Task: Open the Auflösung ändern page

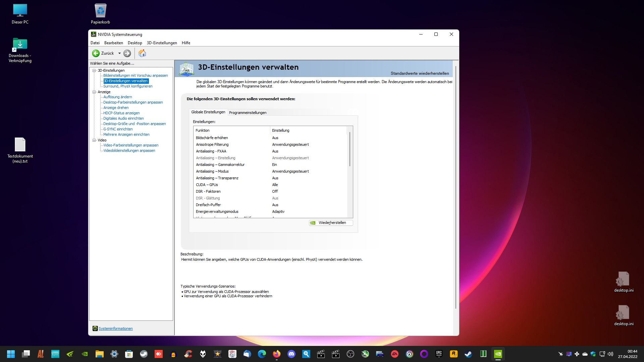Action: tap(117, 97)
